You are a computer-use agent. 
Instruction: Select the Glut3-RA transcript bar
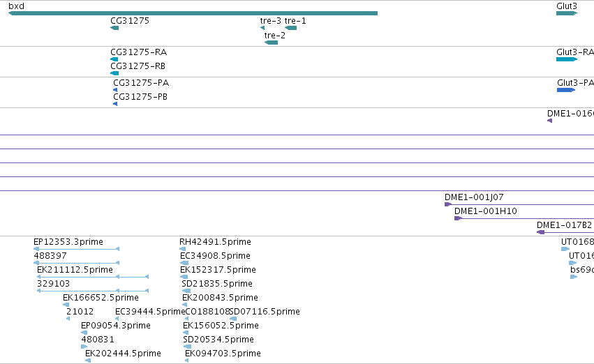(567, 59)
